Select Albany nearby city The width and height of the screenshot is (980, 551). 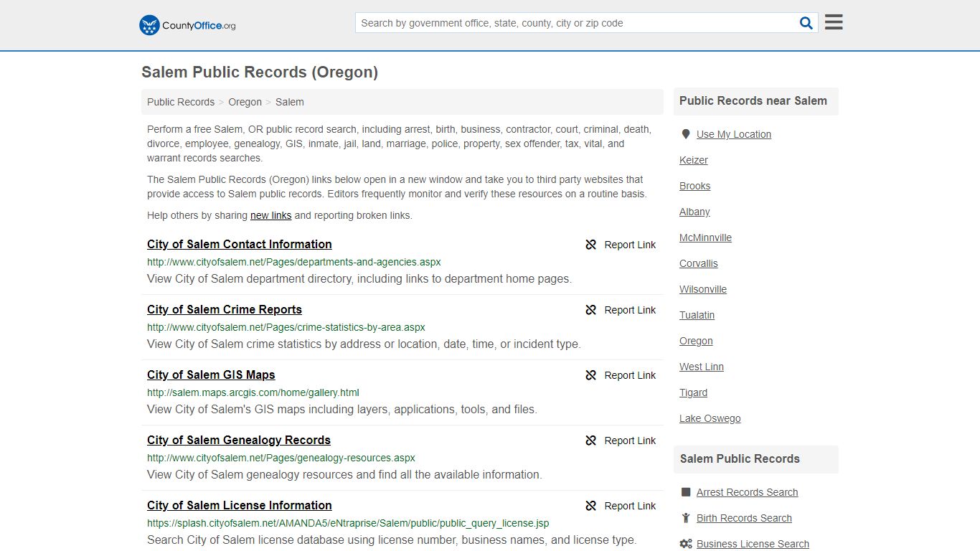pos(694,212)
